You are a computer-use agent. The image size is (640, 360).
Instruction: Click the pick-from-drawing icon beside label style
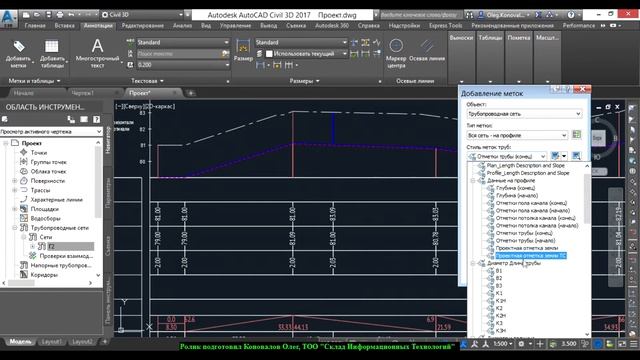[x=576, y=156]
